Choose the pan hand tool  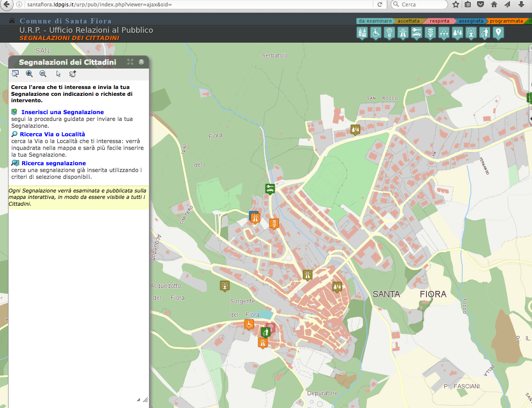tap(73, 74)
